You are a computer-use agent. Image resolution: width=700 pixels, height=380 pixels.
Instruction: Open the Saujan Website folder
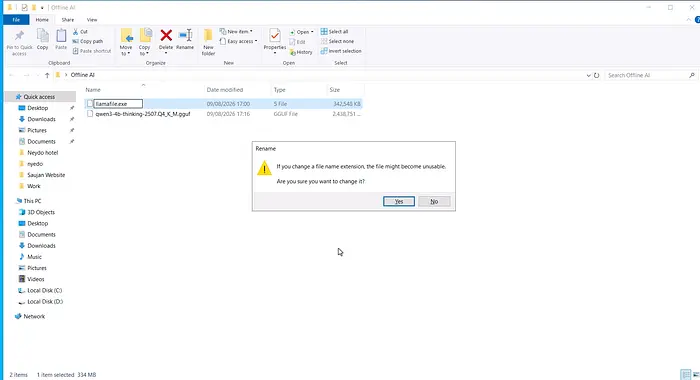[x=46, y=175]
